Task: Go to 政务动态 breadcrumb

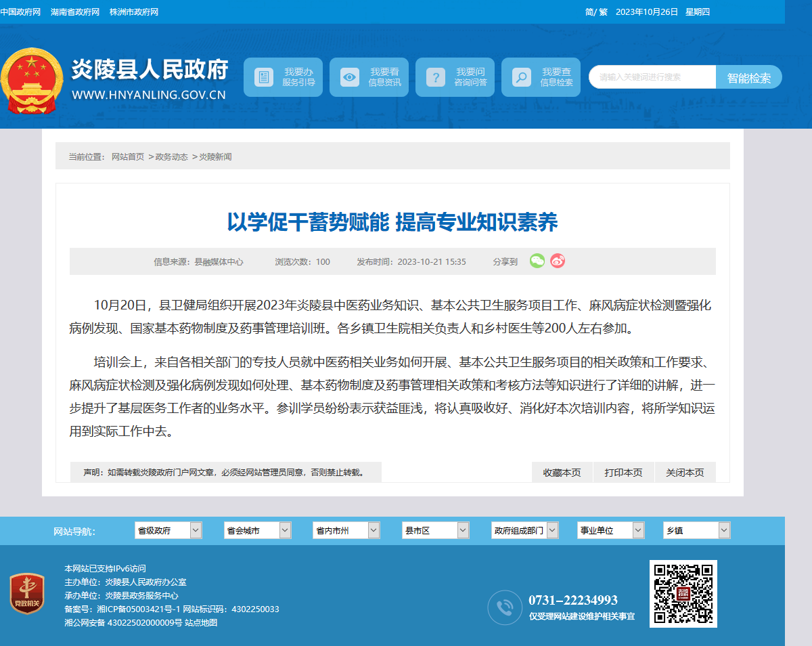Action: 172,156
